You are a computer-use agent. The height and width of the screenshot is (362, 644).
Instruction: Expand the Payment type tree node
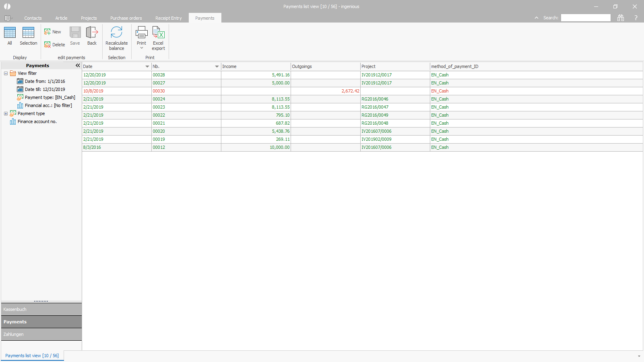tap(6, 113)
